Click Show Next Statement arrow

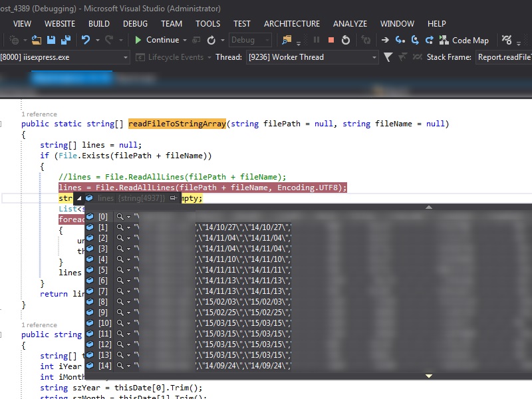[385, 40]
